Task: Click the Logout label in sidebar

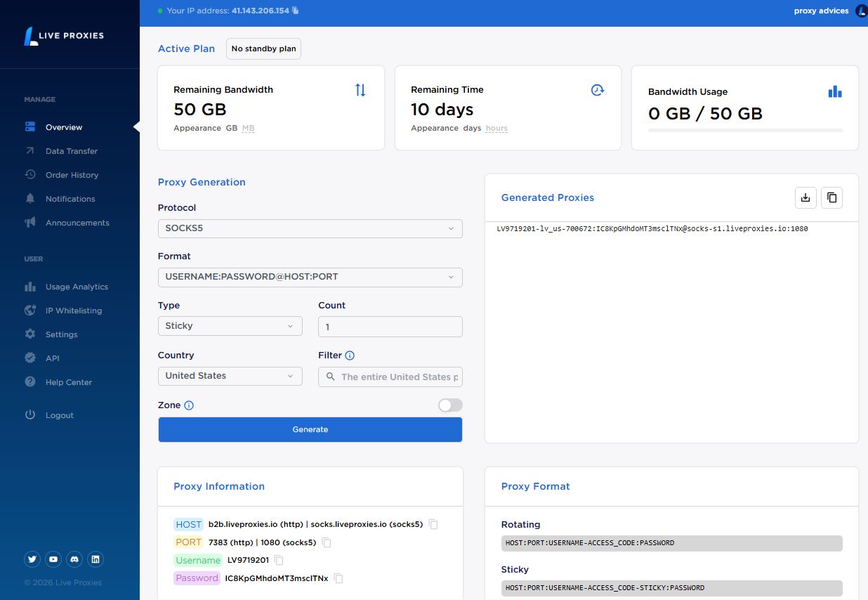Action: (60, 415)
